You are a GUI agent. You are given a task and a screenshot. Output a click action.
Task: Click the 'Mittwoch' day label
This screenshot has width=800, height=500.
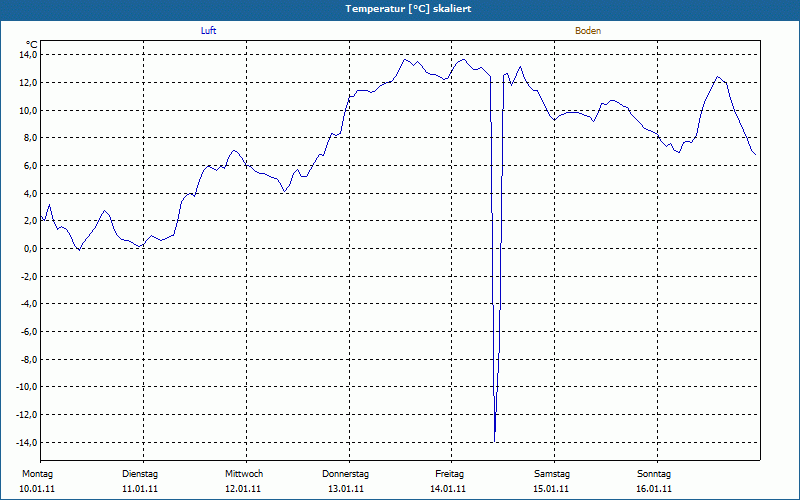coord(244,474)
